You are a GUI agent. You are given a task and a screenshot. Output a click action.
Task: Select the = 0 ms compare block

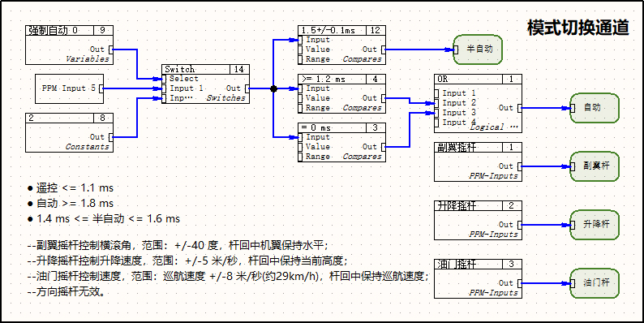tap(341, 142)
